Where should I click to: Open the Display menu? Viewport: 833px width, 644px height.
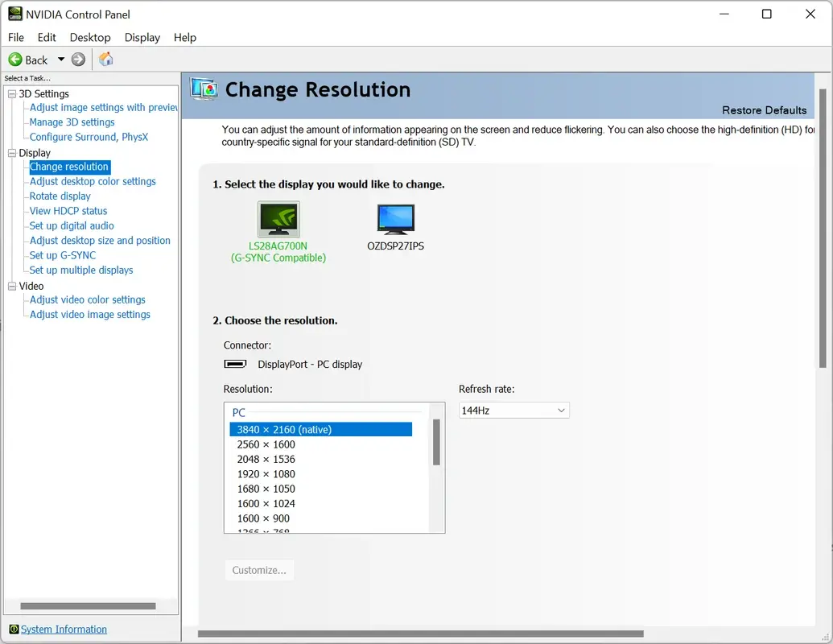click(142, 37)
